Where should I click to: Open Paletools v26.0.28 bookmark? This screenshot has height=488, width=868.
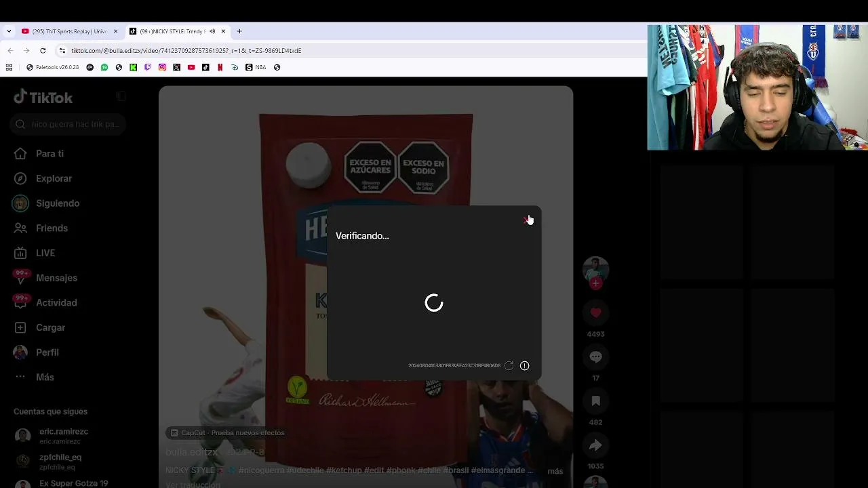click(x=53, y=67)
